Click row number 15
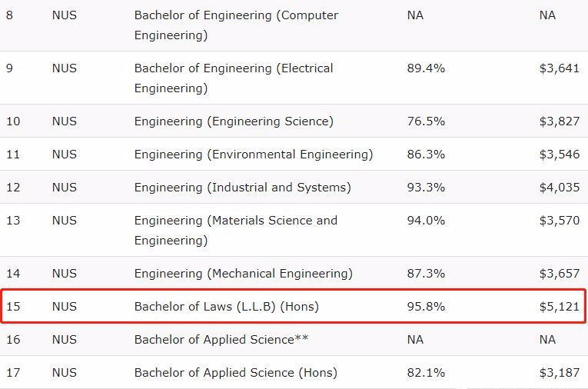The image size is (588, 389). [x=13, y=306]
